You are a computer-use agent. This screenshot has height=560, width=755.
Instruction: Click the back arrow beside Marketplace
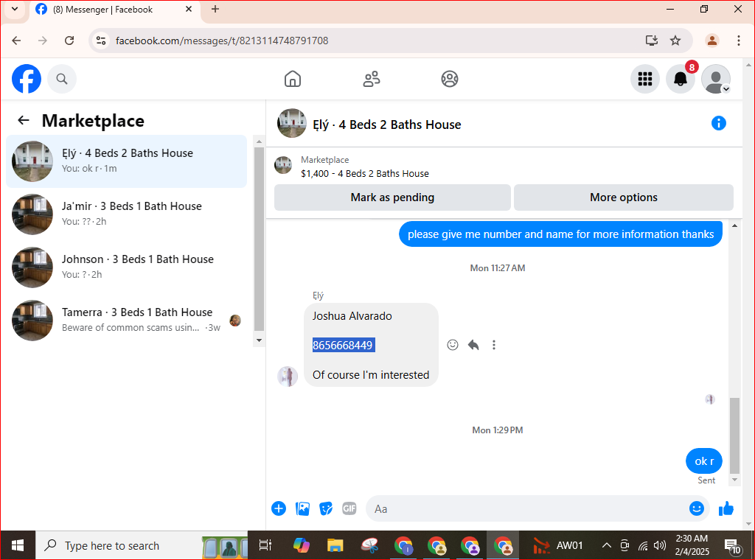24,120
